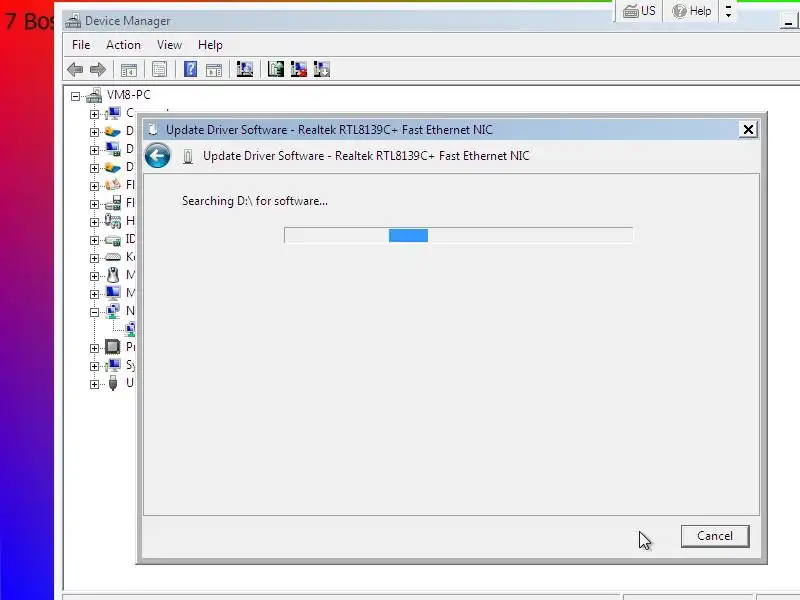This screenshot has height=600, width=800.
Task: Toggle the show/hide console tree toolbar icon
Action: 129,69
